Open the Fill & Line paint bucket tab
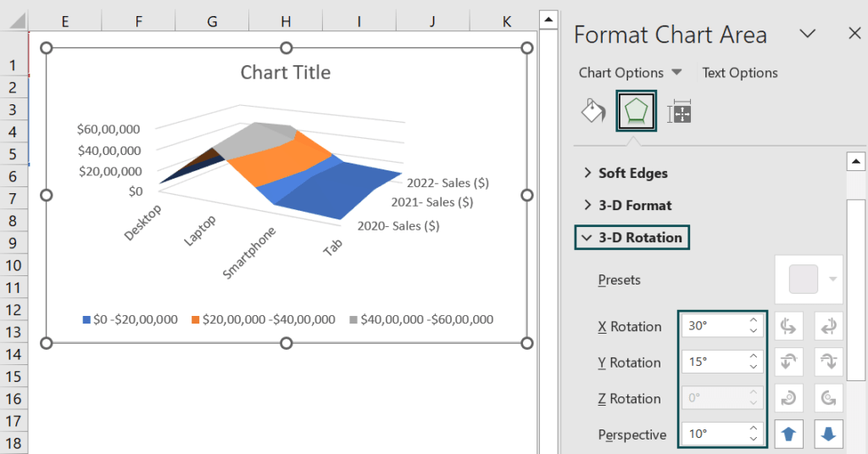 pyautogui.click(x=593, y=111)
